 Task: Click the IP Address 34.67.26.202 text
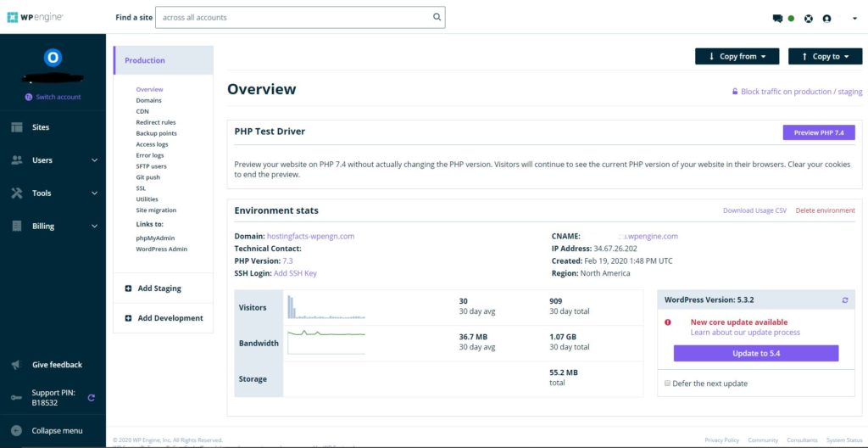[x=615, y=249]
